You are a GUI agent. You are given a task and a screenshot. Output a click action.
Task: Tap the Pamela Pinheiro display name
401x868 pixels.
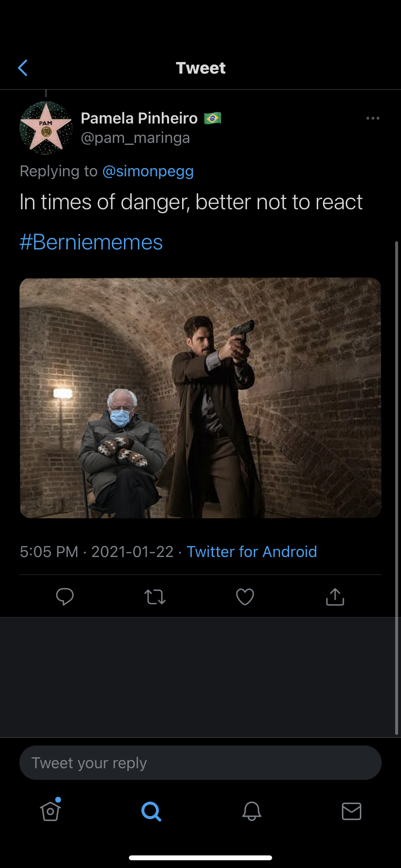139,118
